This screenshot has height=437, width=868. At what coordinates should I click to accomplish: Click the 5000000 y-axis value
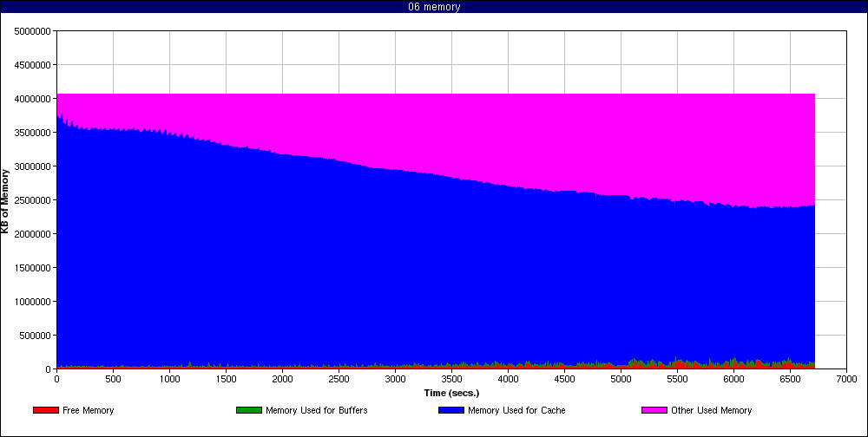coord(35,31)
